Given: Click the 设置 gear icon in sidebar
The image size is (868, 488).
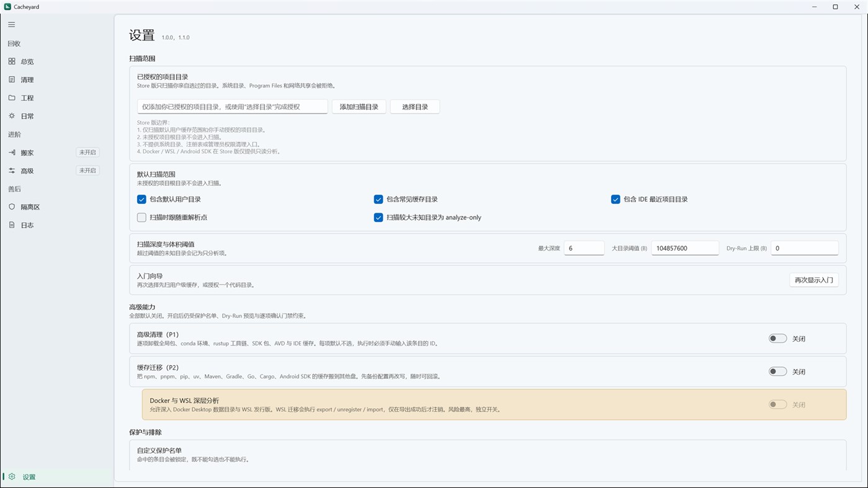Looking at the screenshot, I should pyautogui.click(x=12, y=476).
